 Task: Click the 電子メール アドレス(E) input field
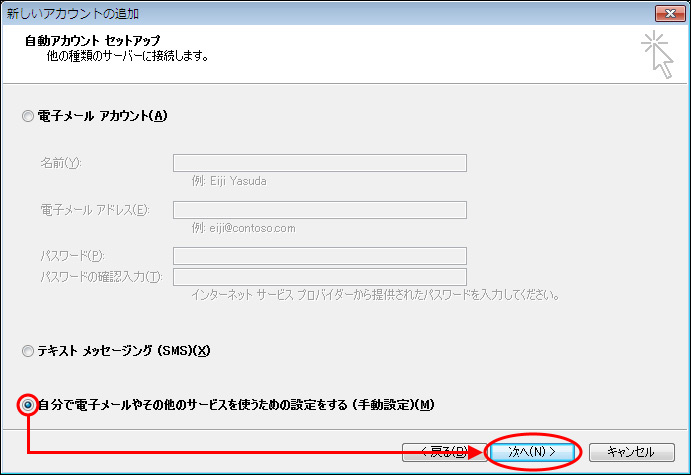click(320, 210)
